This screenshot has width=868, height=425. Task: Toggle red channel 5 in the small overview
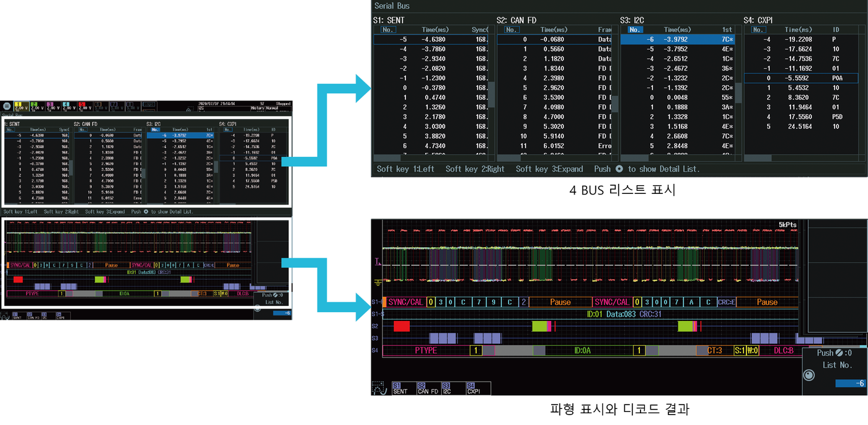85,106
